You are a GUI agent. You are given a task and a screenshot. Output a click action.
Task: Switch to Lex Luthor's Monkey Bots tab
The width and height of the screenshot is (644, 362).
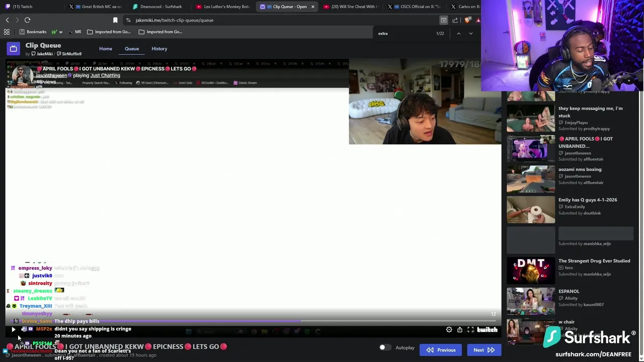pyautogui.click(x=224, y=7)
